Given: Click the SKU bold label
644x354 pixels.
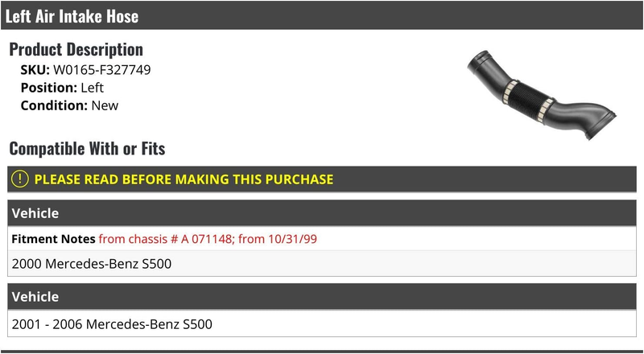Looking at the screenshot, I should (x=35, y=70).
